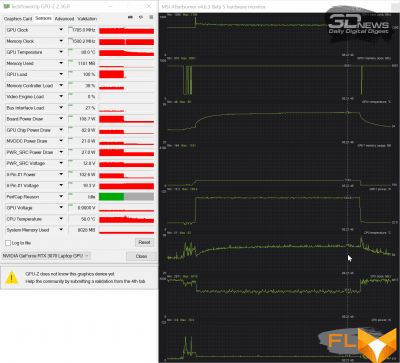The image size is (400, 363).
Task: Click Afterburner's CPU temperature graph
Action: coord(279,253)
